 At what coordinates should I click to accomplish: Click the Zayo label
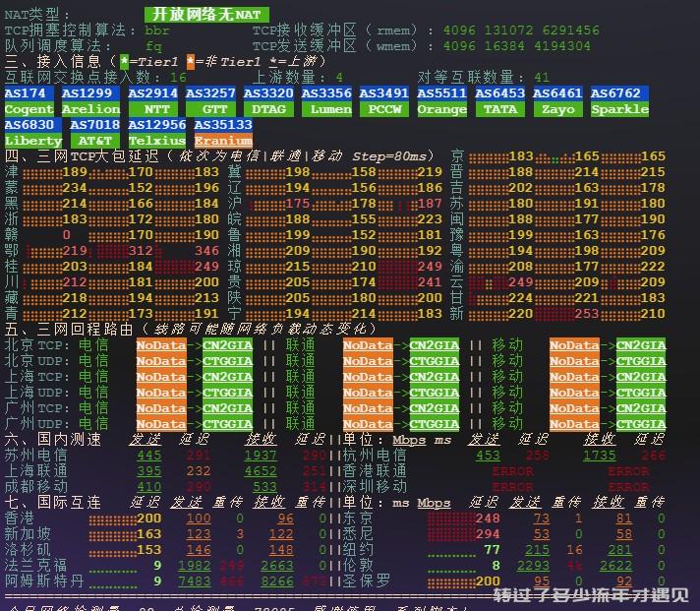[557, 109]
